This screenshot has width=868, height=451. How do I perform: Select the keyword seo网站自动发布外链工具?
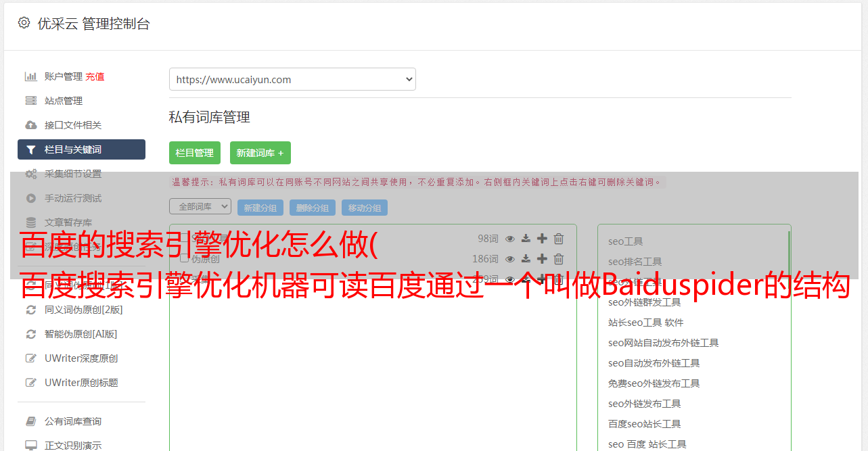pyautogui.click(x=663, y=343)
